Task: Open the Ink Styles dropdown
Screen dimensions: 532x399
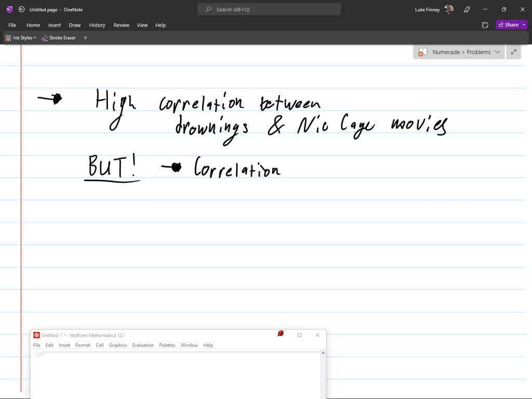Action: (21, 38)
